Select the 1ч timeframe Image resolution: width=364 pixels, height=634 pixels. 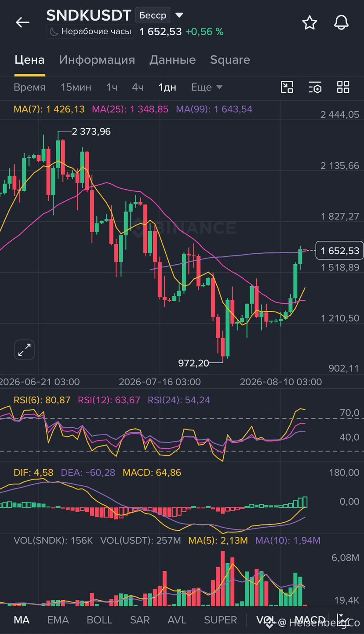(112, 87)
